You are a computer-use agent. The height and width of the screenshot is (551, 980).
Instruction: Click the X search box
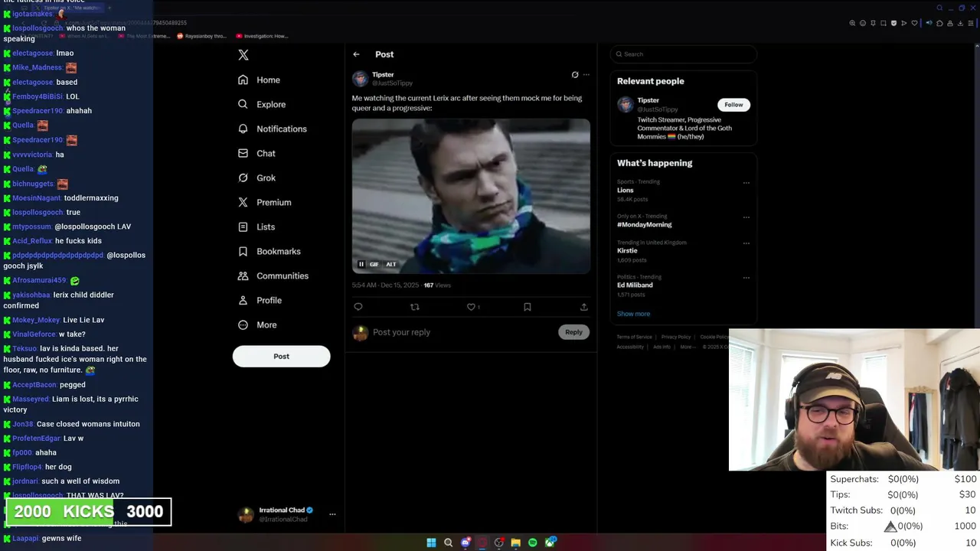[684, 54]
